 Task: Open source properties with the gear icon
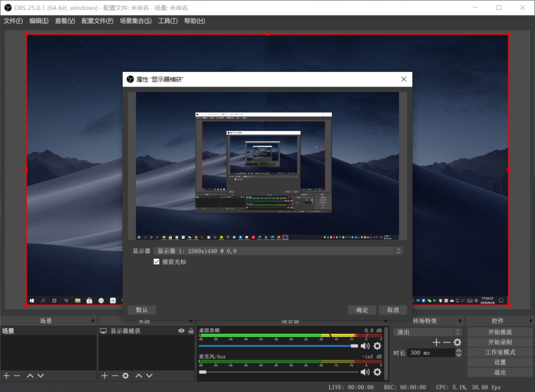pos(125,376)
